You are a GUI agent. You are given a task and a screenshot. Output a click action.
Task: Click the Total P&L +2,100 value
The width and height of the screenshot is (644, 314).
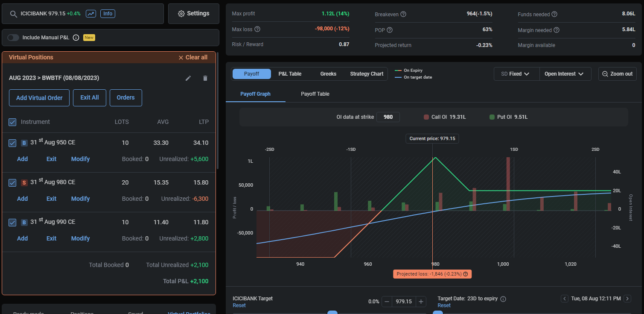click(199, 282)
